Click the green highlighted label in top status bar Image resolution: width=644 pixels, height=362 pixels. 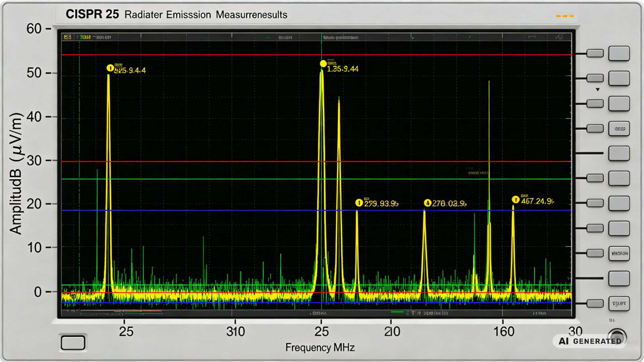[x=85, y=37]
